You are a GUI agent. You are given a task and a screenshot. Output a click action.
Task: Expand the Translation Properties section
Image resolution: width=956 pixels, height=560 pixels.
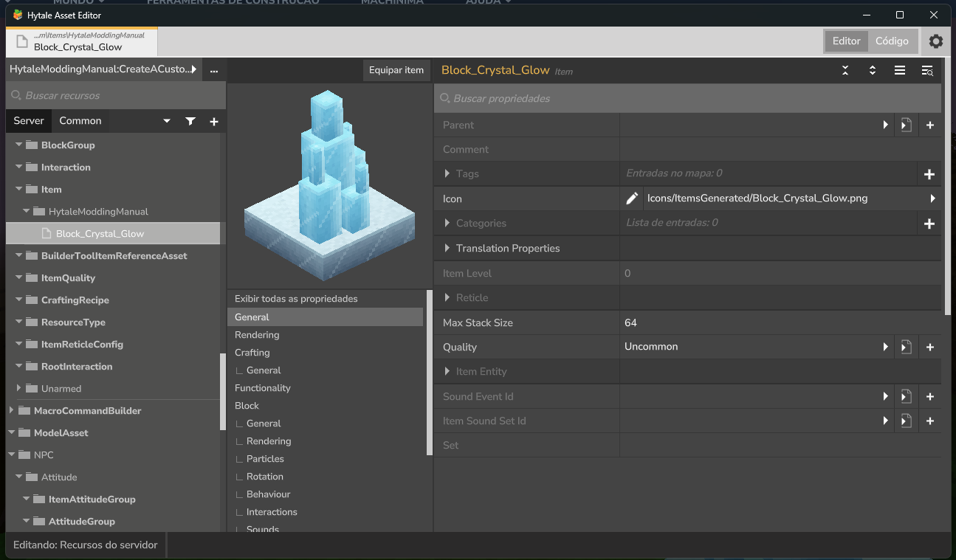point(448,248)
